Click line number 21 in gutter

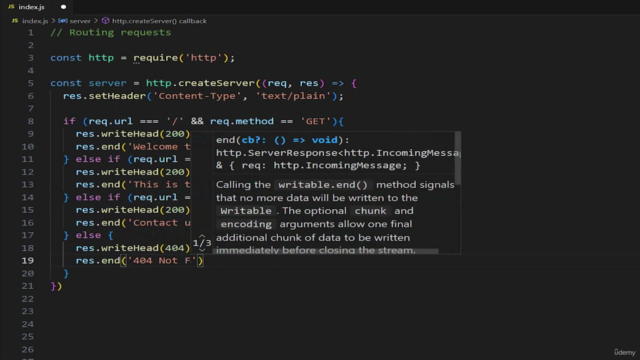[28, 286]
